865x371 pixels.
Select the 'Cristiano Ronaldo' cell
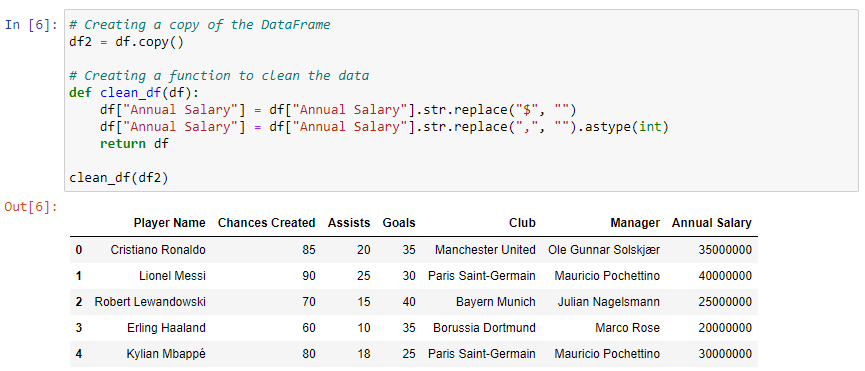point(158,250)
